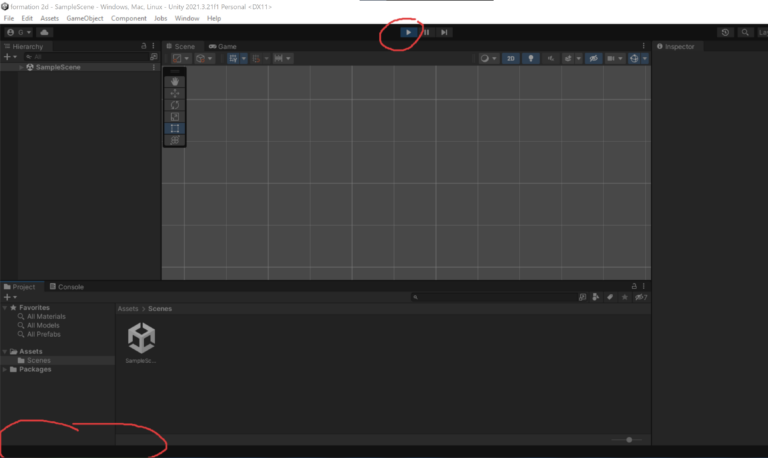The image size is (768, 458).
Task: Toggle Scene audio button
Action: tap(551, 58)
